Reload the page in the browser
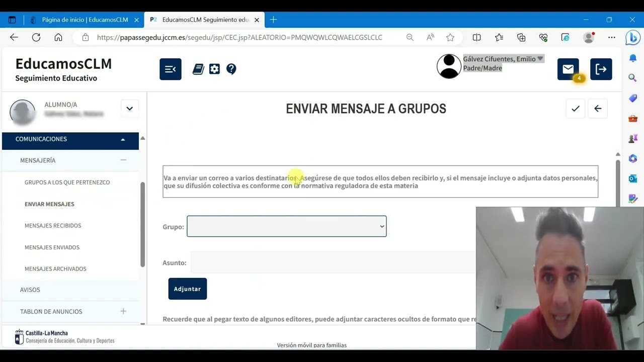This screenshot has height=362, width=644. pos(36,37)
